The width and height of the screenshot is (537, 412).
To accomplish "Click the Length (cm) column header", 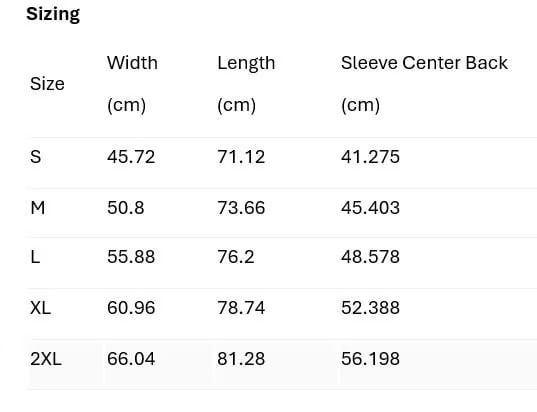I will [246, 84].
